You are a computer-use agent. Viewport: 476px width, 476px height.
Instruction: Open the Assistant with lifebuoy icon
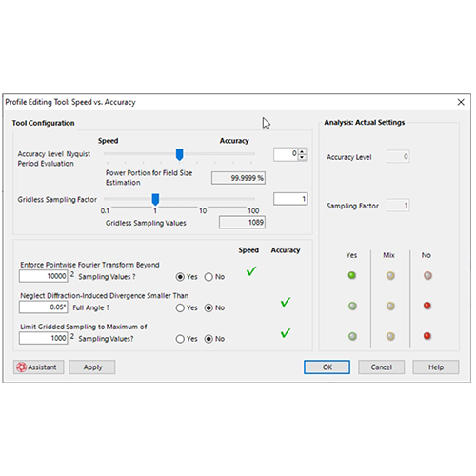pos(39,367)
